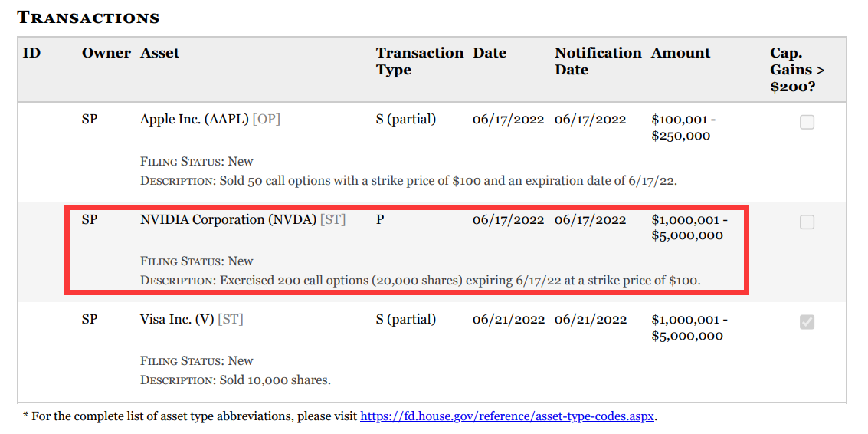
Task: Click the Visa transaction date 06/21/2022
Action: tap(508, 319)
